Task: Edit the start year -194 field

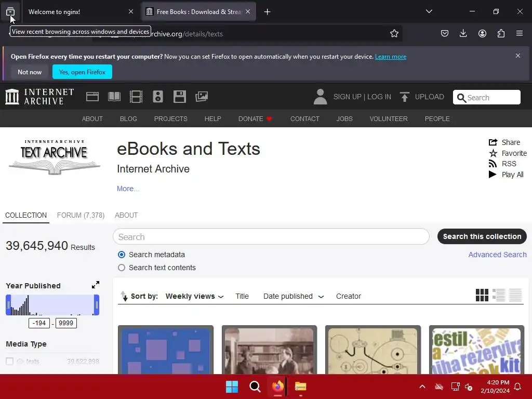Action: [39, 323]
